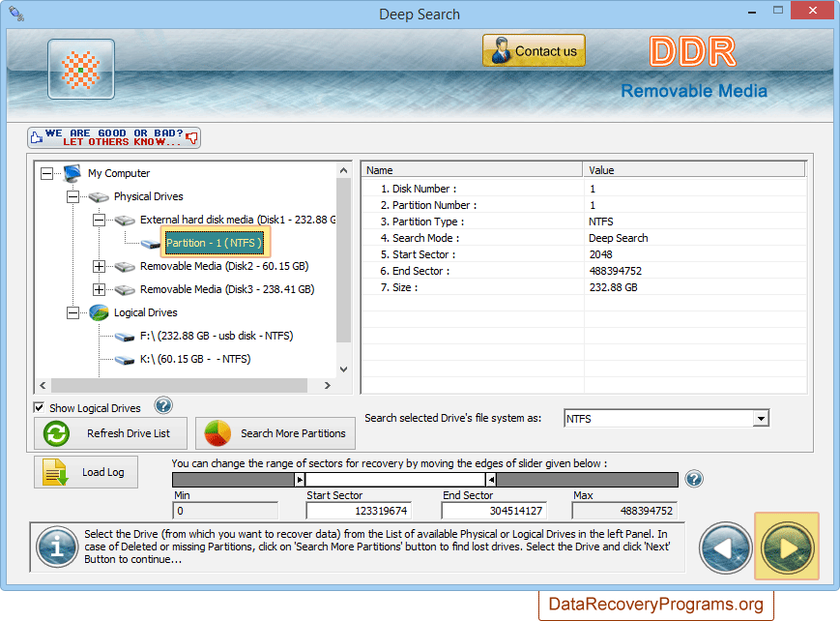840x621 pixels.
Task: Expand Removable Media Disk2 node
Action: pos(99,267)
